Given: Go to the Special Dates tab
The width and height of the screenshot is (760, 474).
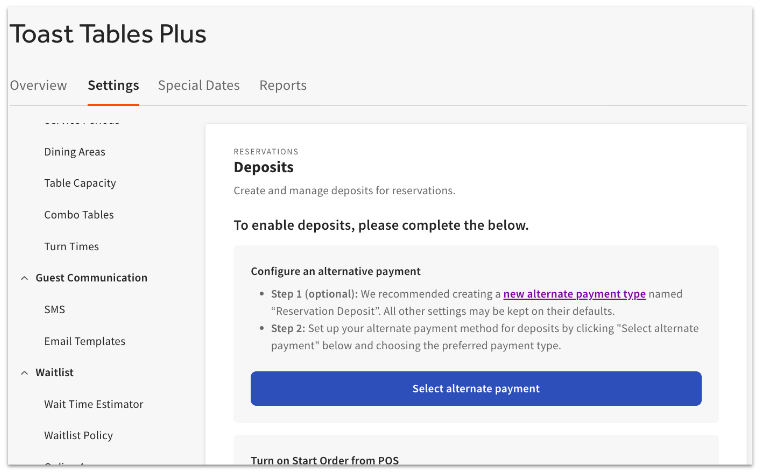Looking at the screenshot, I should 199,86.
